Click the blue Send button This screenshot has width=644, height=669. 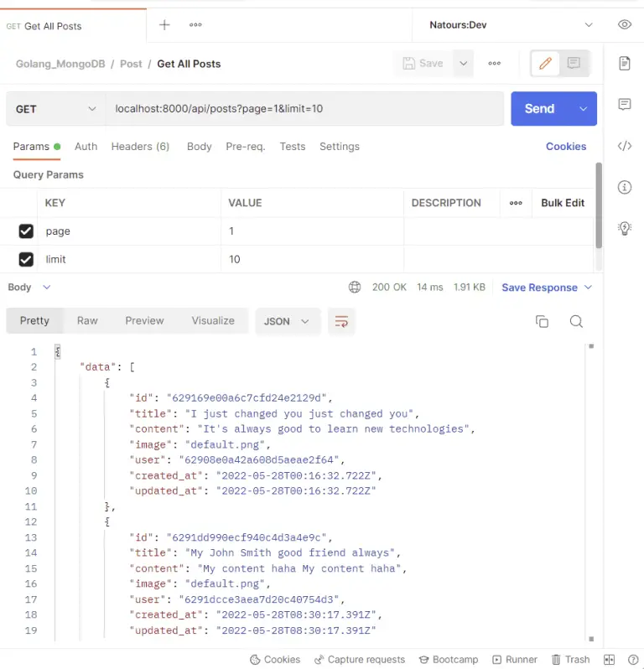(x=539, y=109)
